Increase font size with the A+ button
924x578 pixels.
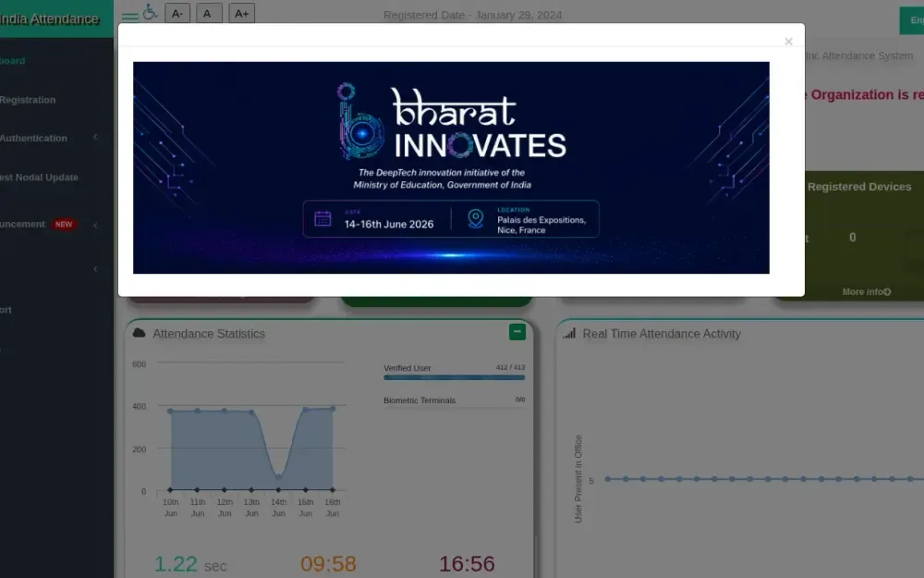pyautogui.click(x=241, y=14)
